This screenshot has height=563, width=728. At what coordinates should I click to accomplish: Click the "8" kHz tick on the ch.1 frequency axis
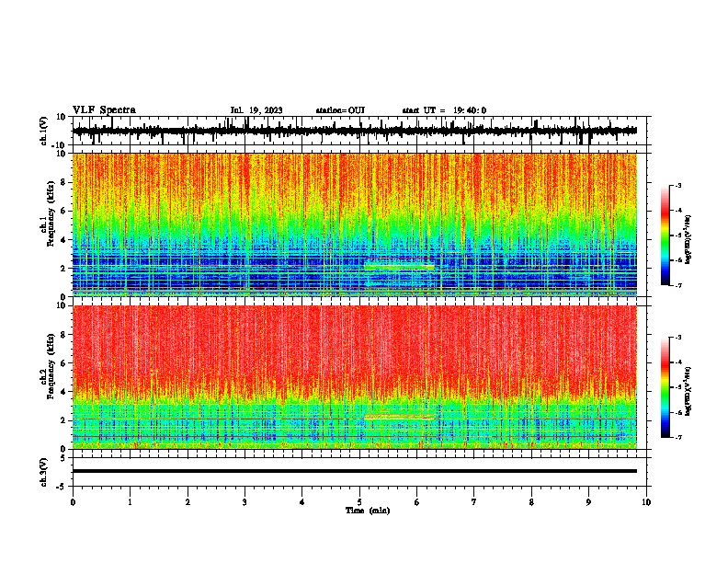click(x=63, y=182)
